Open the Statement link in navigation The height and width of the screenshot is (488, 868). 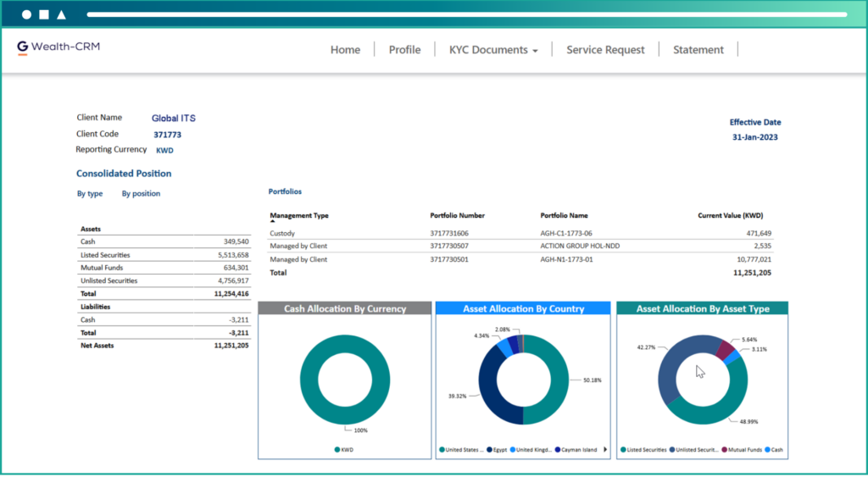[698, 50]
